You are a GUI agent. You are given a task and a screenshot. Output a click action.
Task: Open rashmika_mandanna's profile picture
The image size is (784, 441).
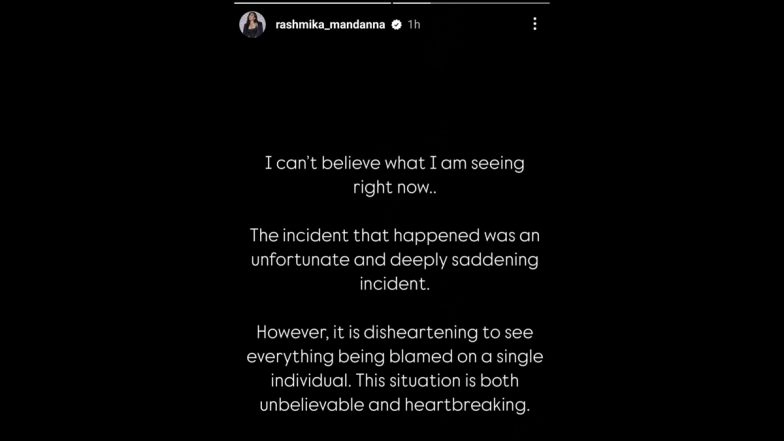(x=252, y=24)
